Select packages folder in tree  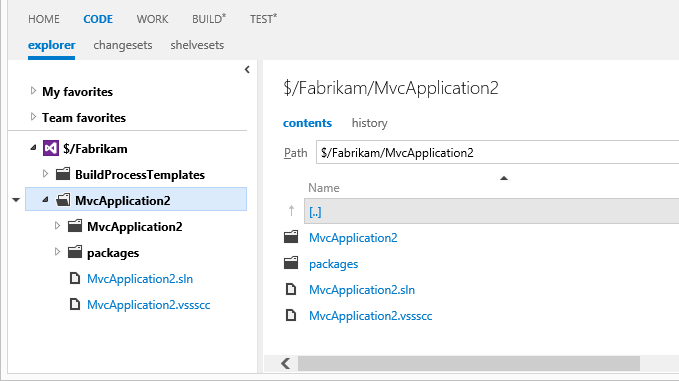pos(113,253)
